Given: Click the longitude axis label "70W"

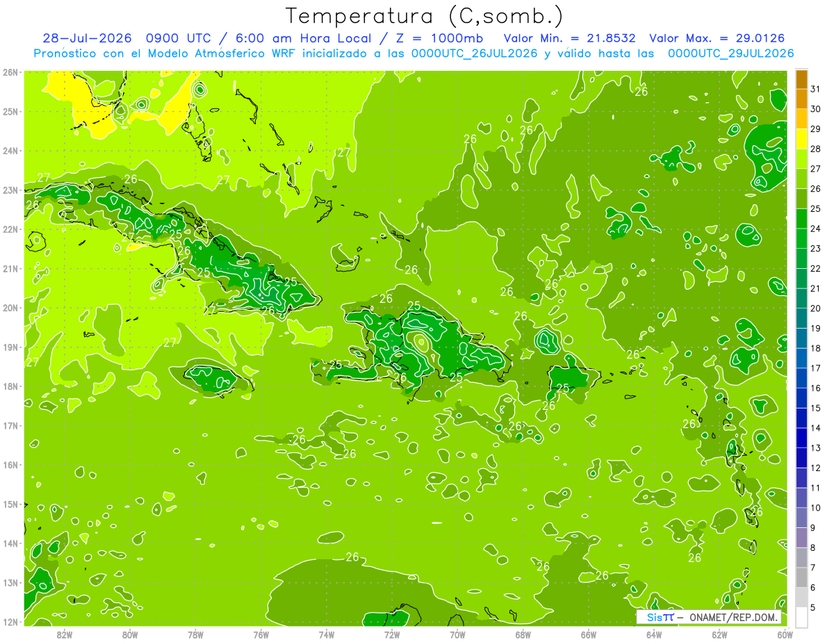Looking at the screenshot, I should tap(457, 634).
